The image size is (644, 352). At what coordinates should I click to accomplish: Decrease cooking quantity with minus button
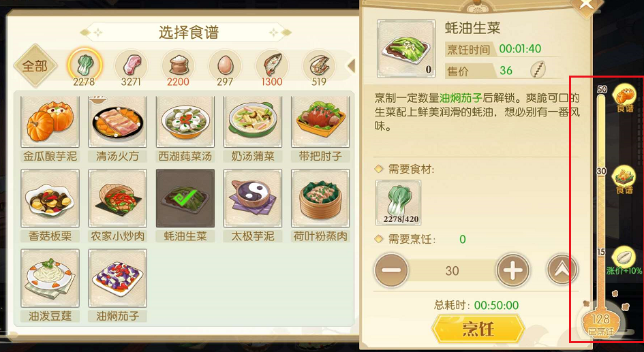[x=391, y=270]
